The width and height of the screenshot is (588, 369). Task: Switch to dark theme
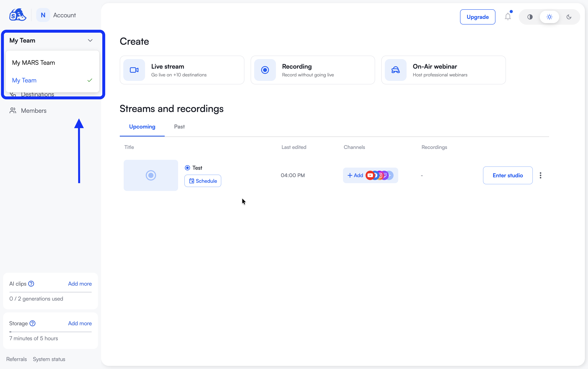coord(569,17)
